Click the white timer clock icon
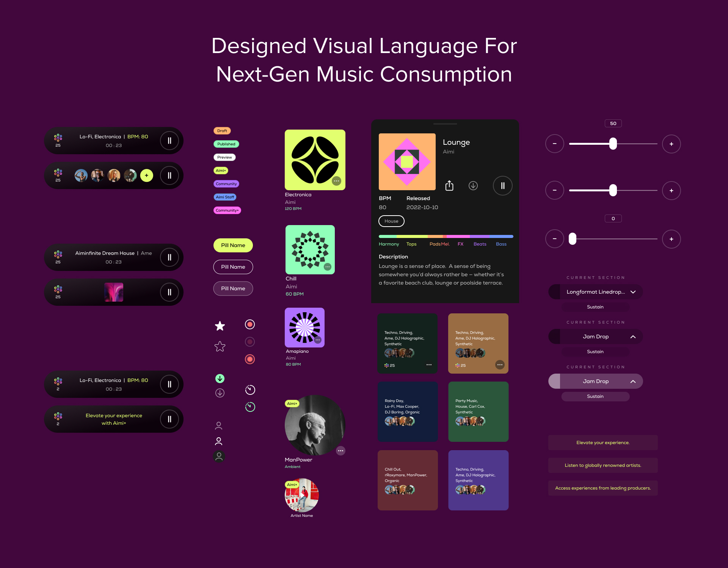Image resolution: width=728 pixels, height=568 pixels. (x=250, y=390)
